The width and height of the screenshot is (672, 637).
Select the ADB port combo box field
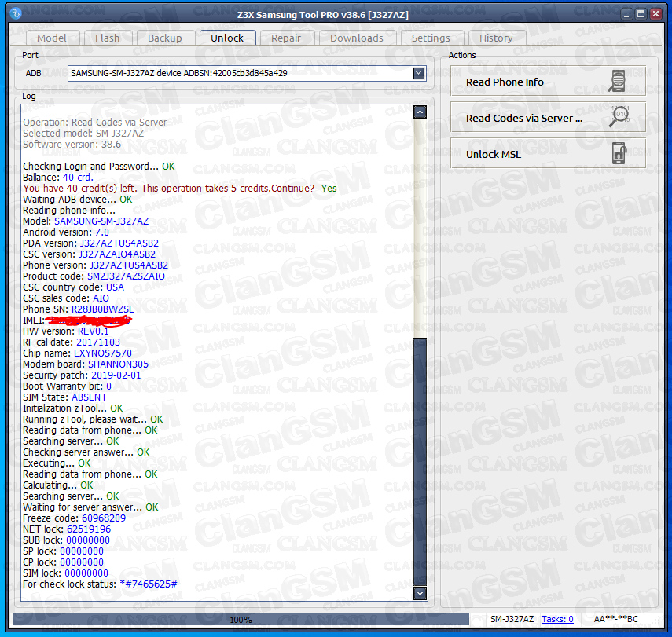tap(247, 73)
